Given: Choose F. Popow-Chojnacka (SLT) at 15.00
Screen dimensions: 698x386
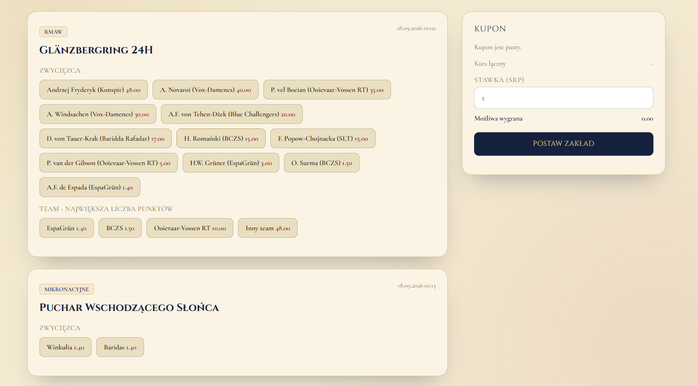Looking at the screenshot, I should point(323,138).
